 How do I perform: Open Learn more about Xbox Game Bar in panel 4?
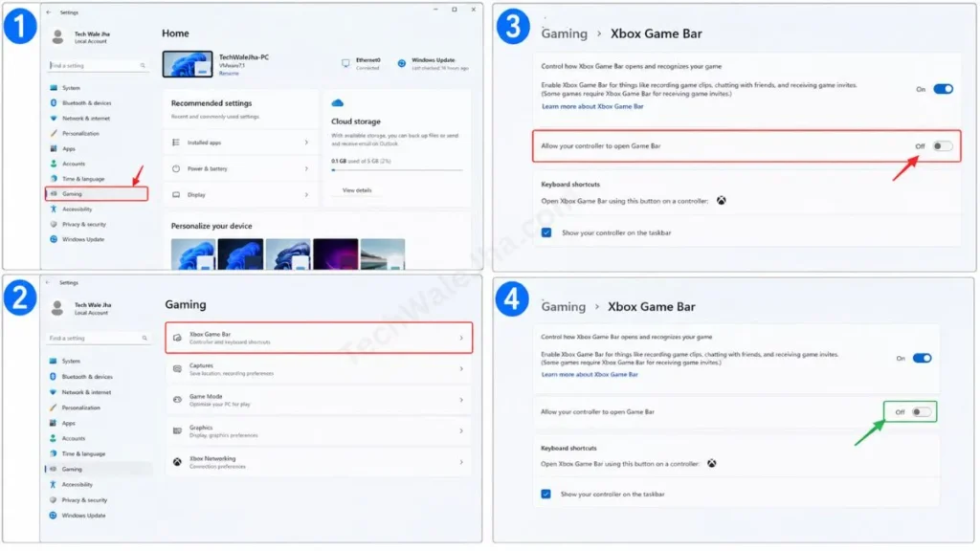point(590,375)
